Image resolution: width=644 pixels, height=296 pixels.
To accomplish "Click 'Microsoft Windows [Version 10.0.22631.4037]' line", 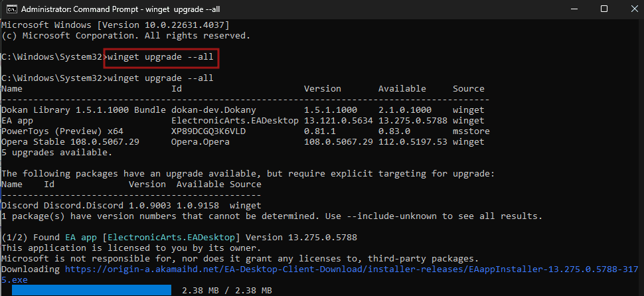I will pos(116,25).
